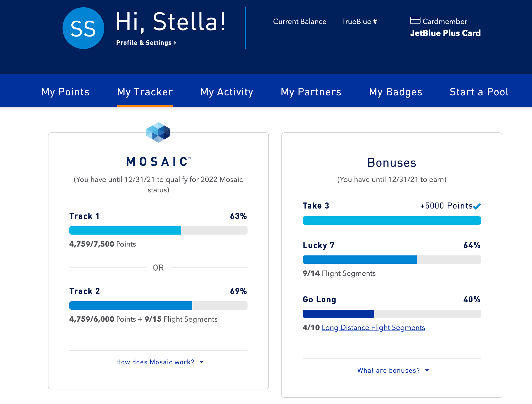Switch to the My Badges tab
The width and height of the screenshot is (532, 404).
click(395, 92)
